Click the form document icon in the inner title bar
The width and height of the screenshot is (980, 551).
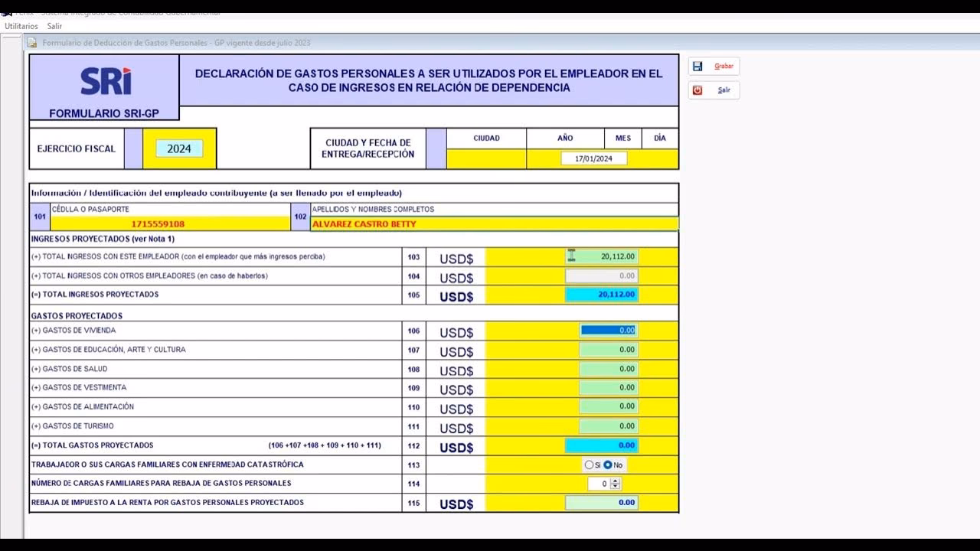(32, 44)
